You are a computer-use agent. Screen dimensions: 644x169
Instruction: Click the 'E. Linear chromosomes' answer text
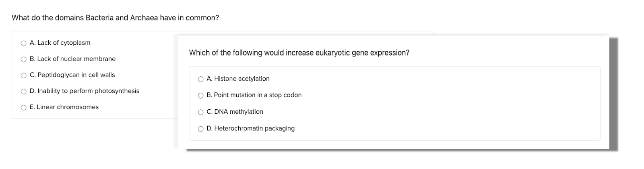[64, 107]
